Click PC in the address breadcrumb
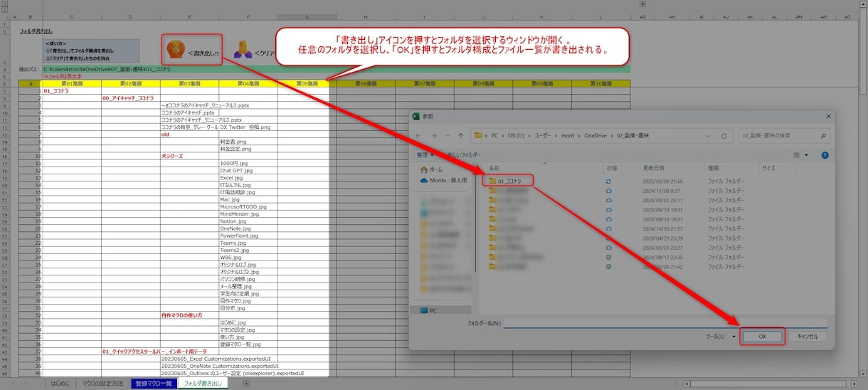This screenshot has width=868, height=390. click(495, 135)
